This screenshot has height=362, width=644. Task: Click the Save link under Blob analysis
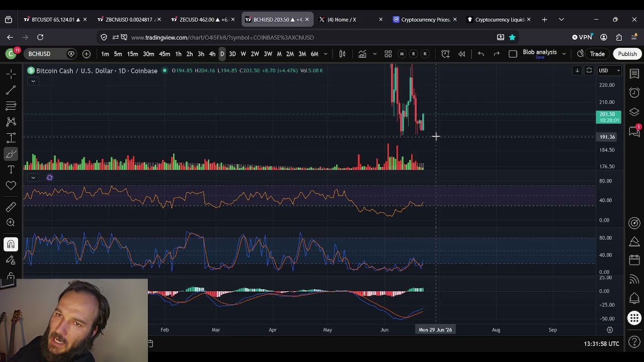(x=540, y=57)
